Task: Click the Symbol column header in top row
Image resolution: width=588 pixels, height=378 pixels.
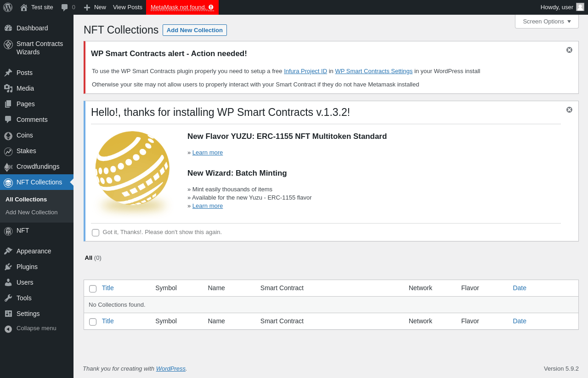Action: pos(166,288)
